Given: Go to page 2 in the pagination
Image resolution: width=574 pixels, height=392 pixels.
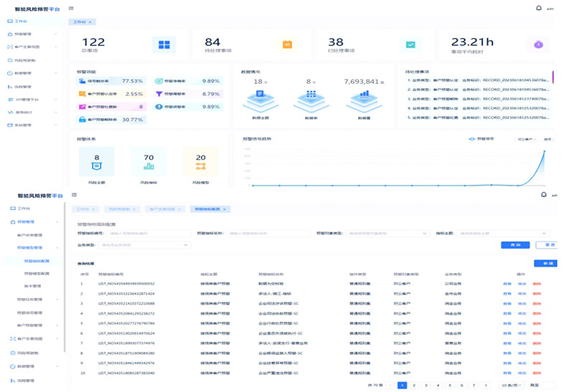Looking at the screenshot, I should (414, 385).
